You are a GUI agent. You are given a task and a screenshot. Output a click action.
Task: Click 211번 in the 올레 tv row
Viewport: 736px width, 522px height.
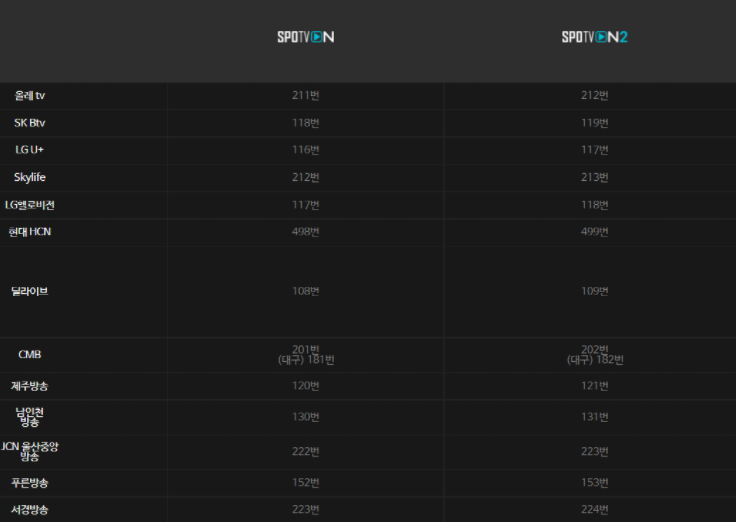click(x=306, y=95)
